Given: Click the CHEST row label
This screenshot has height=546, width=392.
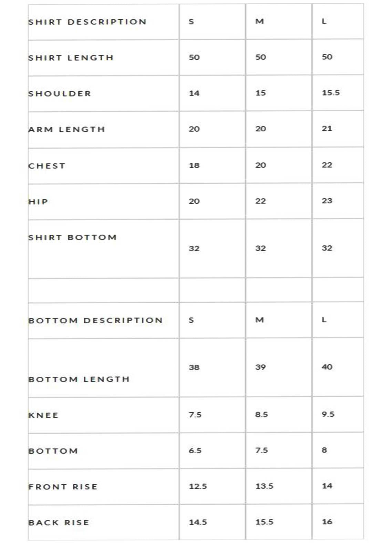Looking at the screenshot, I should coord(47,166).
